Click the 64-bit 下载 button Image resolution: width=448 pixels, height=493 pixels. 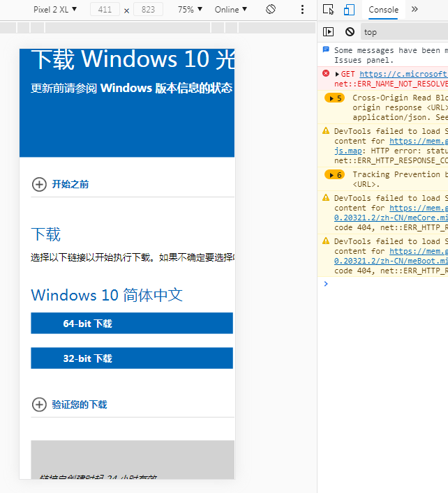[132, 324]
